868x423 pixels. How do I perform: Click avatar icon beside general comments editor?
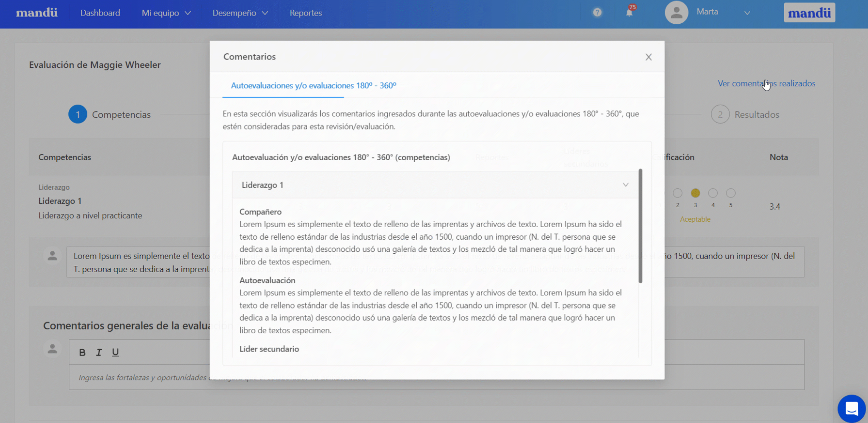(x=52, y=349)
